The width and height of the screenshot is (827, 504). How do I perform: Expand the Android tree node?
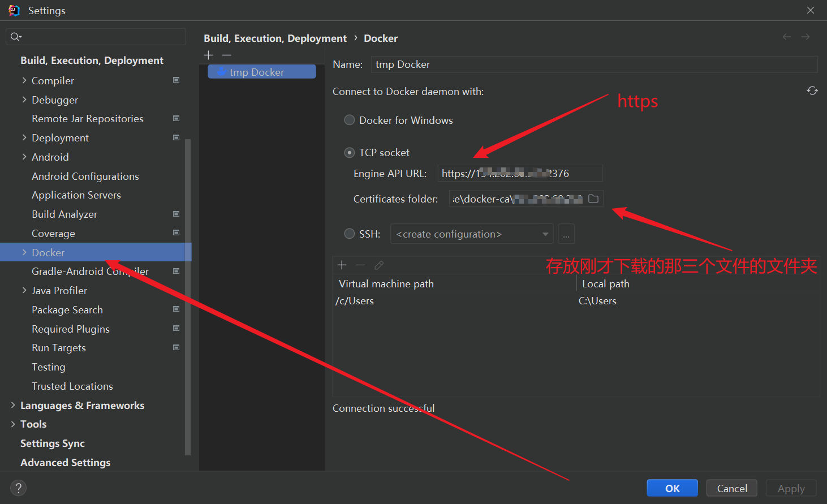(24, 157)
